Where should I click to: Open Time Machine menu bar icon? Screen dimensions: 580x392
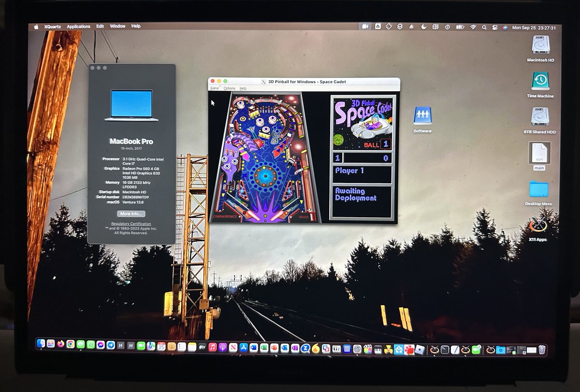pyautogui.click(x=448, y=28)
